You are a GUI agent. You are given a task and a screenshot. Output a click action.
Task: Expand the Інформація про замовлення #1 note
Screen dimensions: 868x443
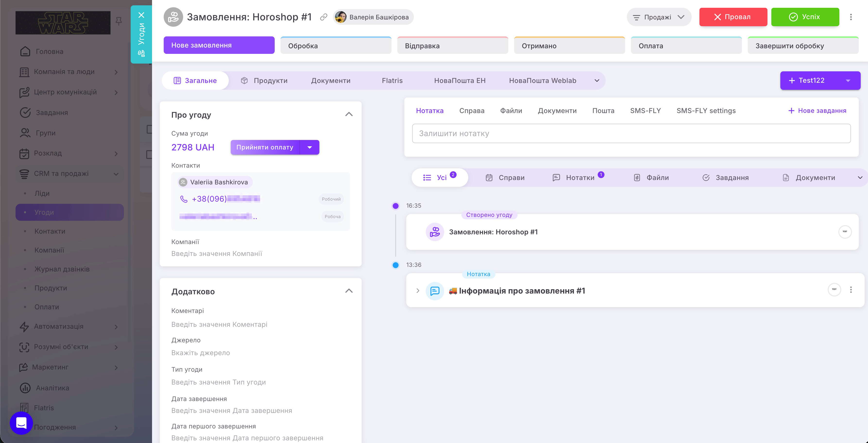418,290
